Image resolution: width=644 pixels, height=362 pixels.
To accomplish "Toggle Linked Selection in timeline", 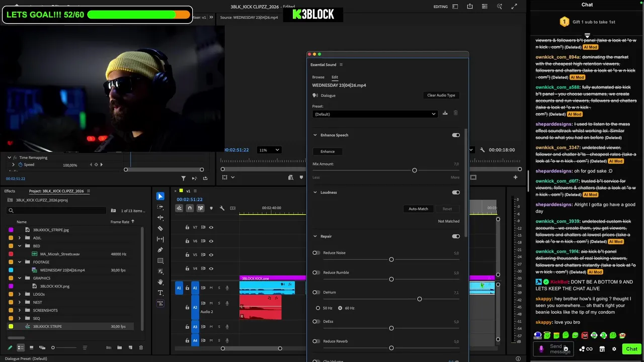I will [200, 208].
